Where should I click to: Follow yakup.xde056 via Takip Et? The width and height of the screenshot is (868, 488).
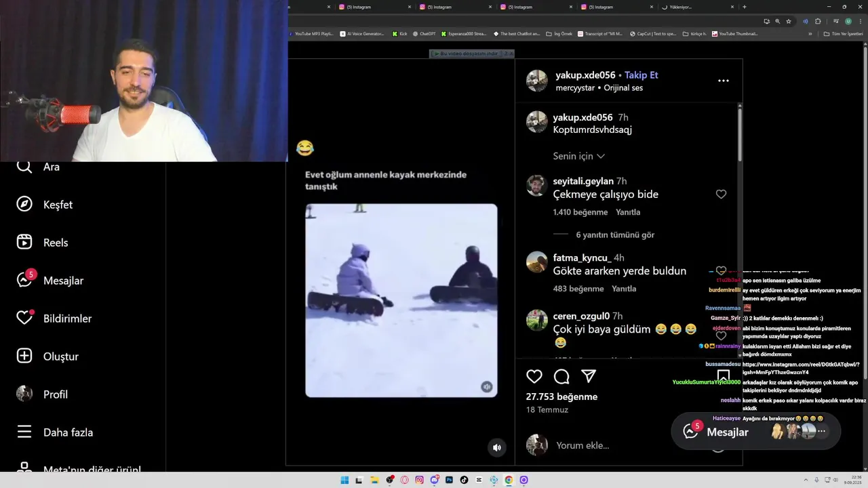click(x=642, y=75)
